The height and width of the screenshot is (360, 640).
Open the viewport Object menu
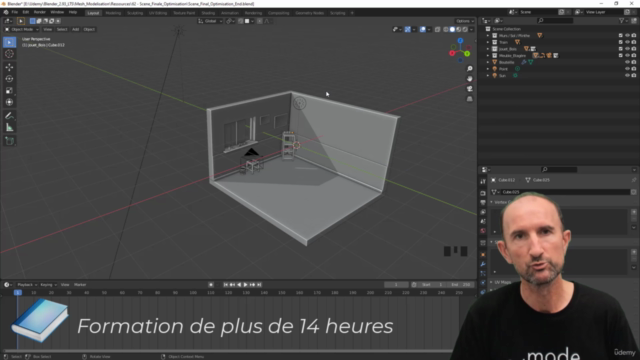(x=89, y=29)
